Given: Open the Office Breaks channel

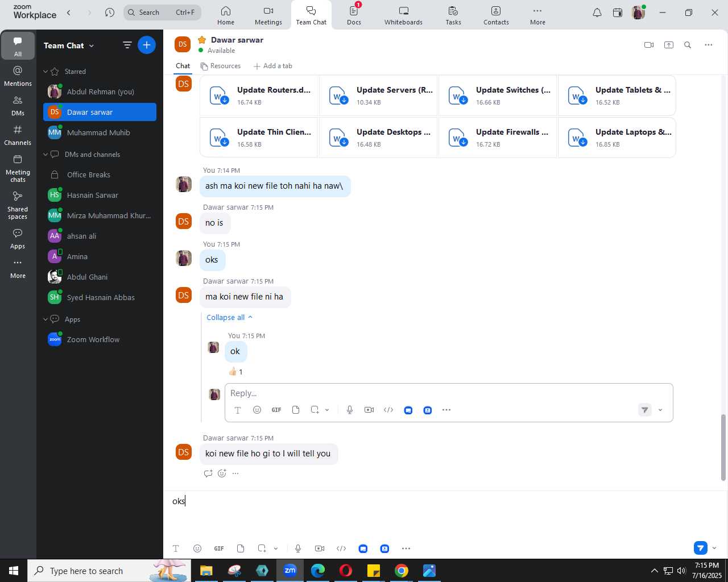Looking at the screenshot, I should (100, 174).
